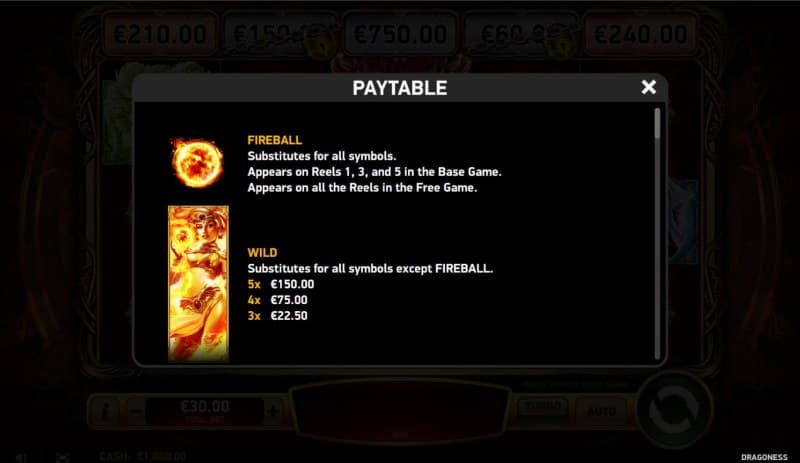Viewport: 800px width, 463px height.
Task: Enable Auto spin mode
Action: (x=601, y=410)
